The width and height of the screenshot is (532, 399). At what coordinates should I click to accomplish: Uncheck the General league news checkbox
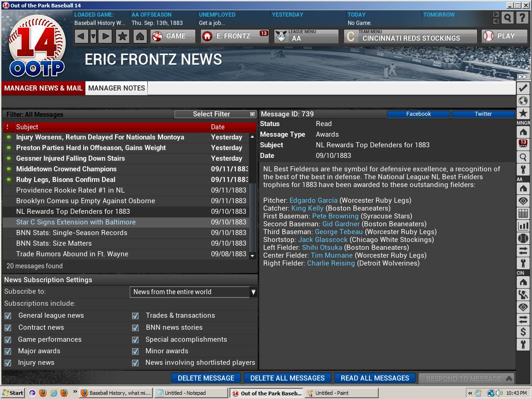8,316
